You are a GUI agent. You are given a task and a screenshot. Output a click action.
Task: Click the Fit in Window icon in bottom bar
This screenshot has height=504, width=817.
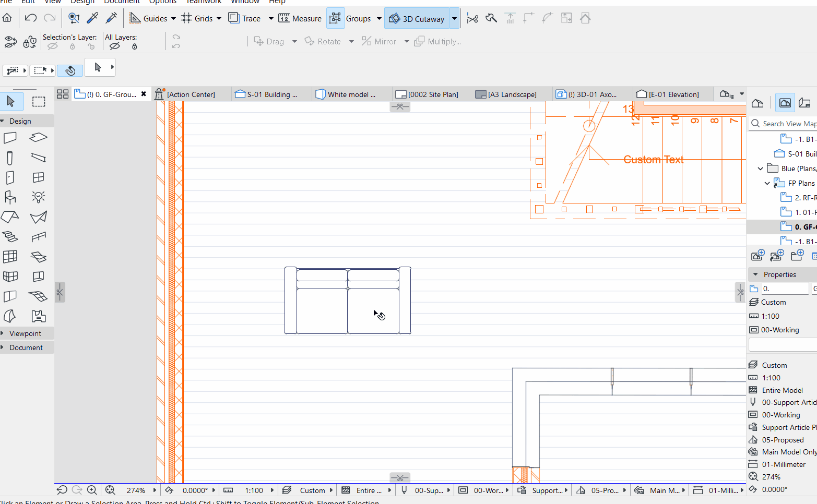coord(110,490)
